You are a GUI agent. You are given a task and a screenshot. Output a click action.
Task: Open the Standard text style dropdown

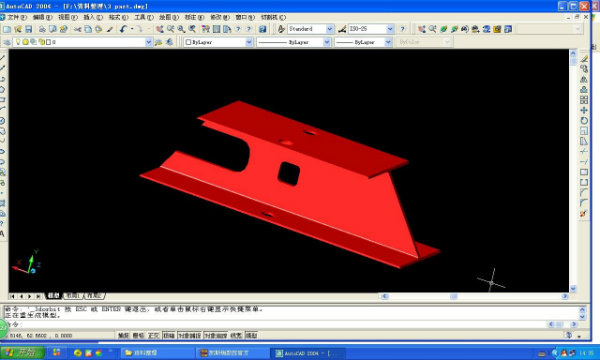click(x=329, y=29)
